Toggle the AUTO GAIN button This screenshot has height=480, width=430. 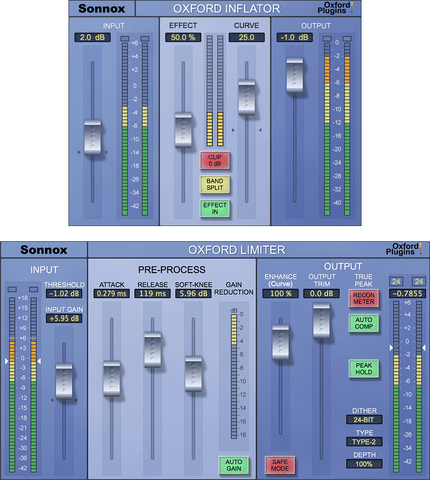pos(234,465)
